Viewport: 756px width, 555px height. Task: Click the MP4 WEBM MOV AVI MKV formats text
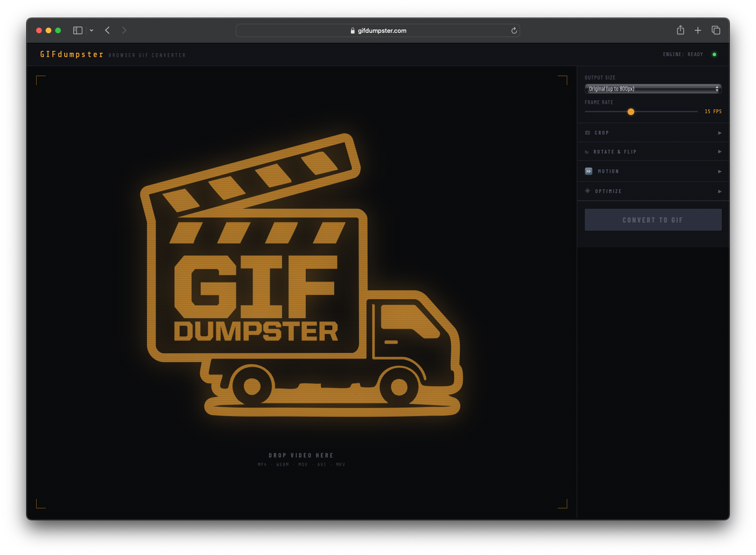point(301,465)
